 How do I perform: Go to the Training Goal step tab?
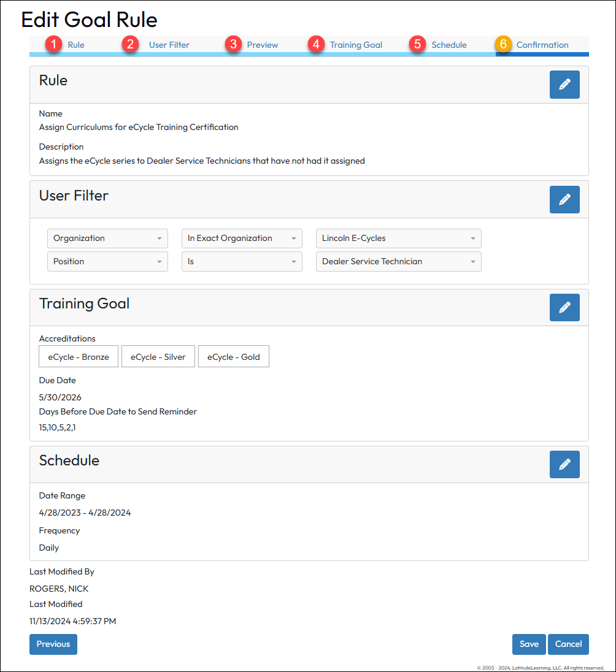[x=356, y=45]
